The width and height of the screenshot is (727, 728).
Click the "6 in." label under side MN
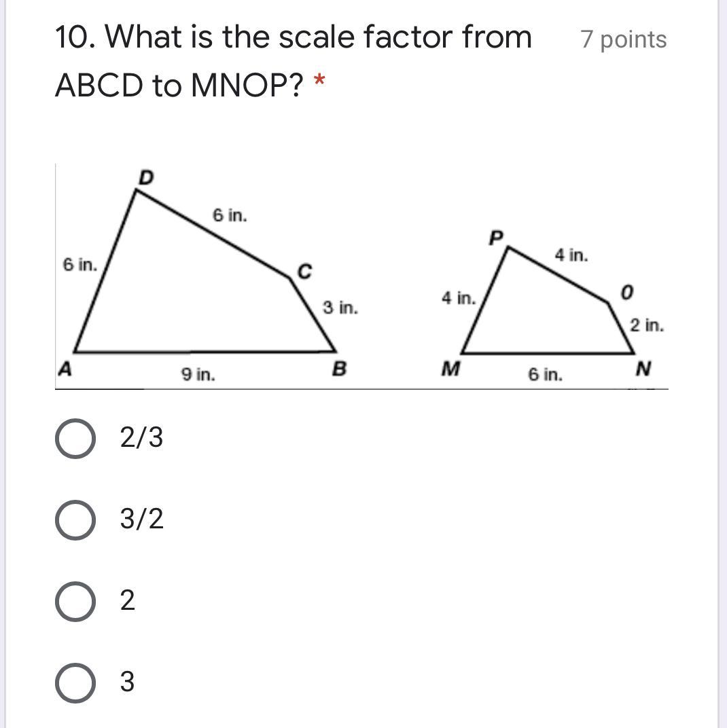click(x=545, y=374)
